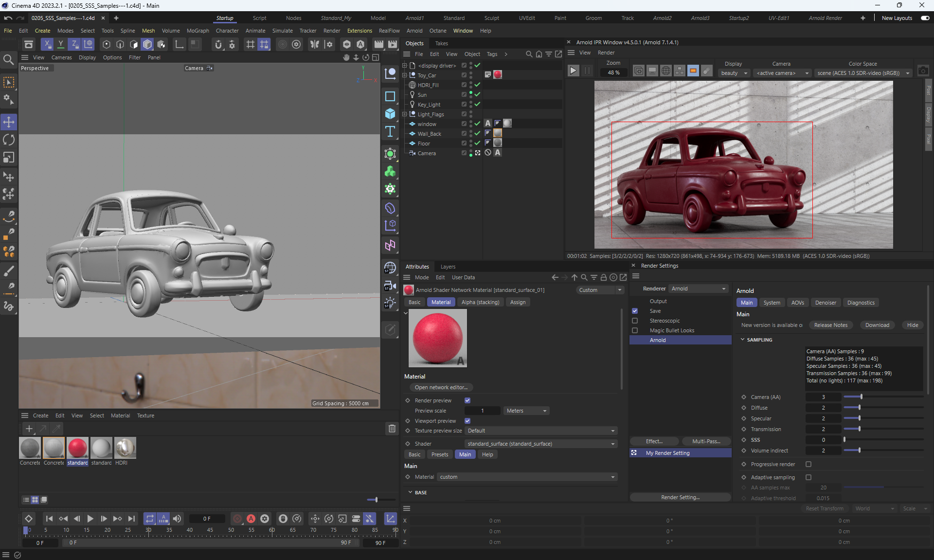934x560 pixels.
Task: Select the red standard_surface material thumbnail
Action: pyautogui.click(x=77, y=448)
